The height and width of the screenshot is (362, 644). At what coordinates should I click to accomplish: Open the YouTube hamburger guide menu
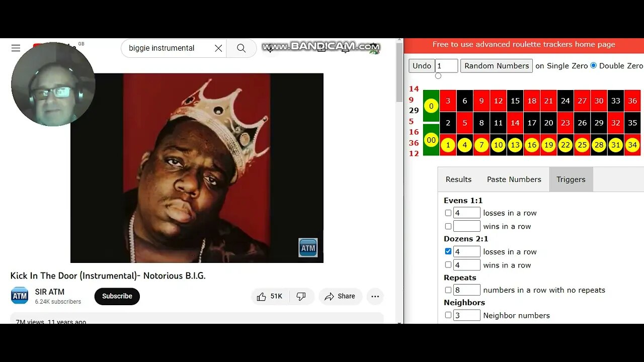tap(16, 48)
